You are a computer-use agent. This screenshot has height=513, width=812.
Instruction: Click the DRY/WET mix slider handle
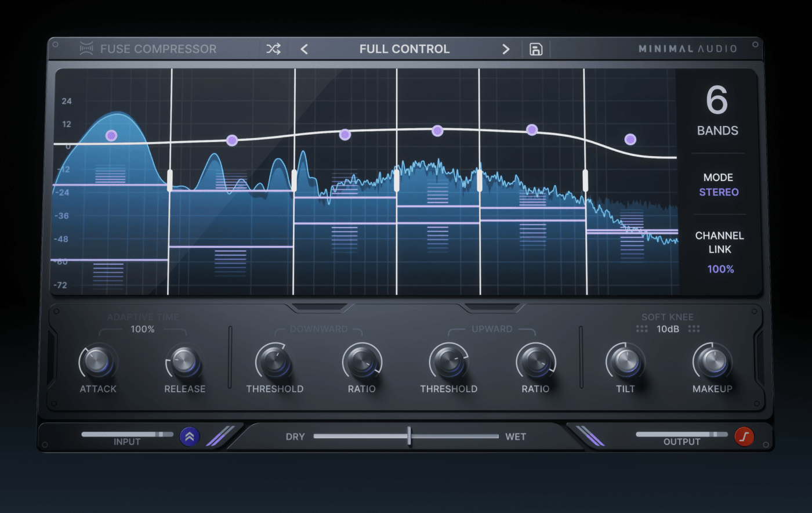[x=409, y=436]
